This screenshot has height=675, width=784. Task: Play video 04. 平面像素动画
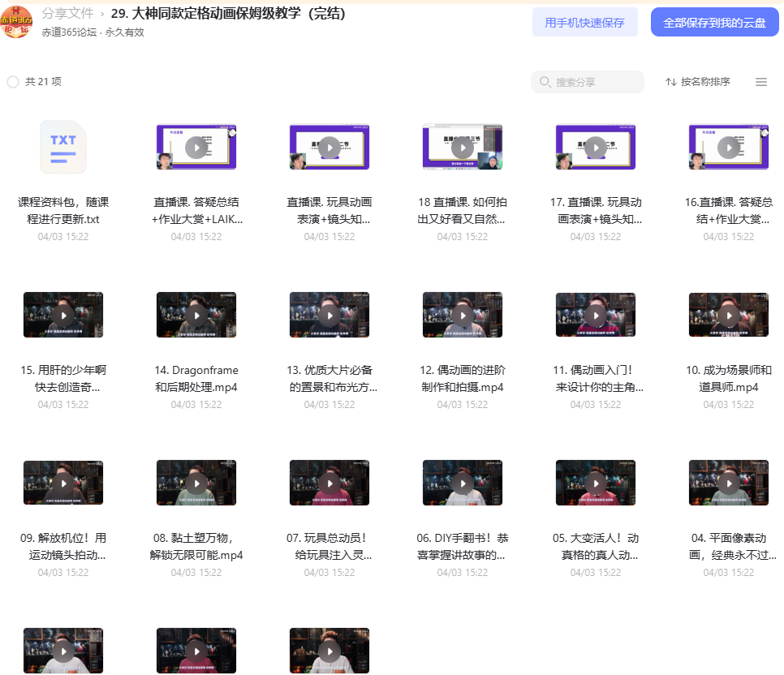(x=729, y=483)
